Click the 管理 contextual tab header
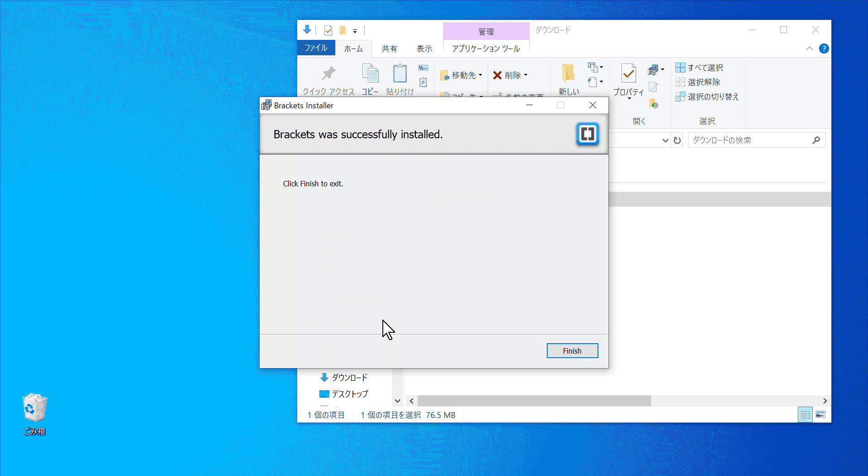The height and width of the screenshot is (476, 868). [486, 31]
